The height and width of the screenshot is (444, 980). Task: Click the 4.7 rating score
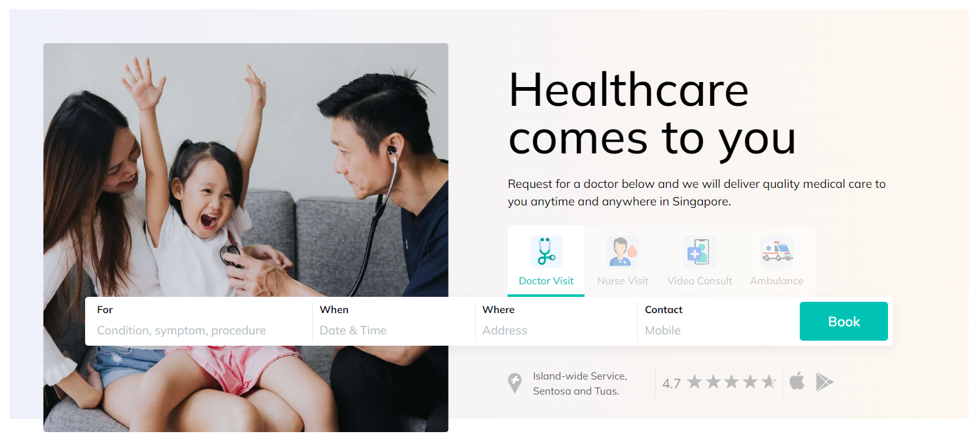(x=671, y=383)
